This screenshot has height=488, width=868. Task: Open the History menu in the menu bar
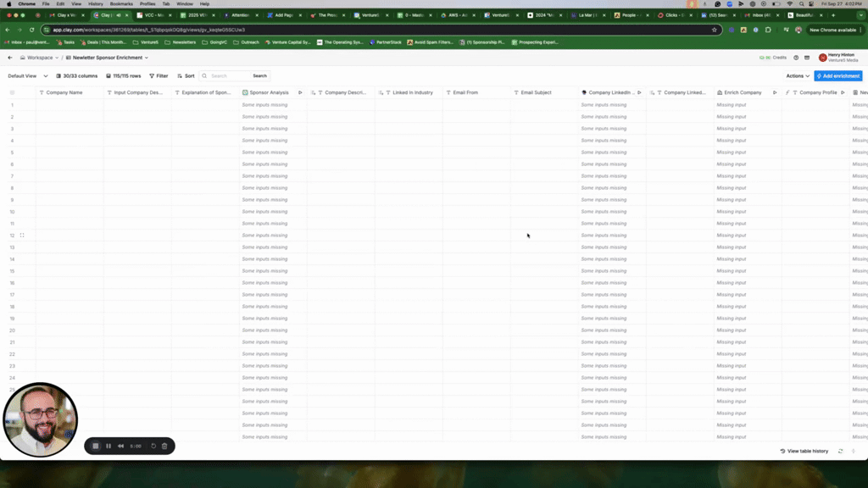coord(96,3)
